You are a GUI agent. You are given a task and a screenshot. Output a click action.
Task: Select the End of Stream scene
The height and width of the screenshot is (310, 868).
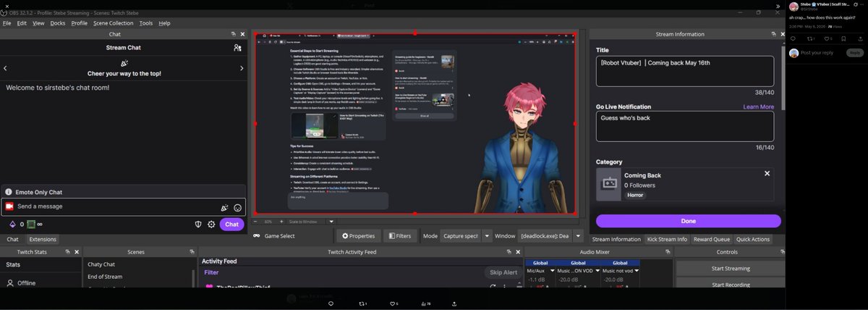pyautogui.click(x=105, y=277)
